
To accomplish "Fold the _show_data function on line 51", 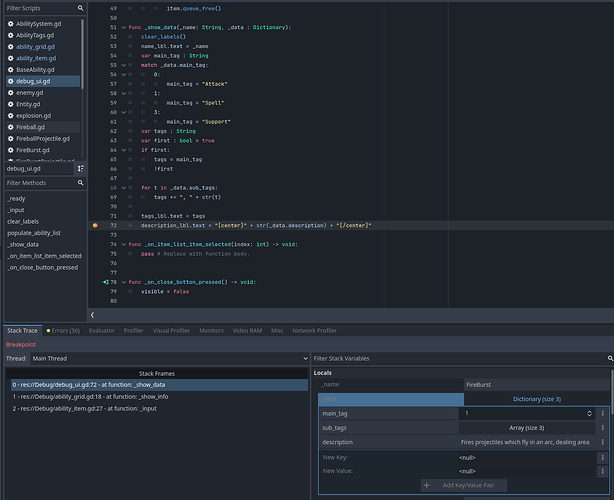I will pyautogui.click(x=123, y=27).
